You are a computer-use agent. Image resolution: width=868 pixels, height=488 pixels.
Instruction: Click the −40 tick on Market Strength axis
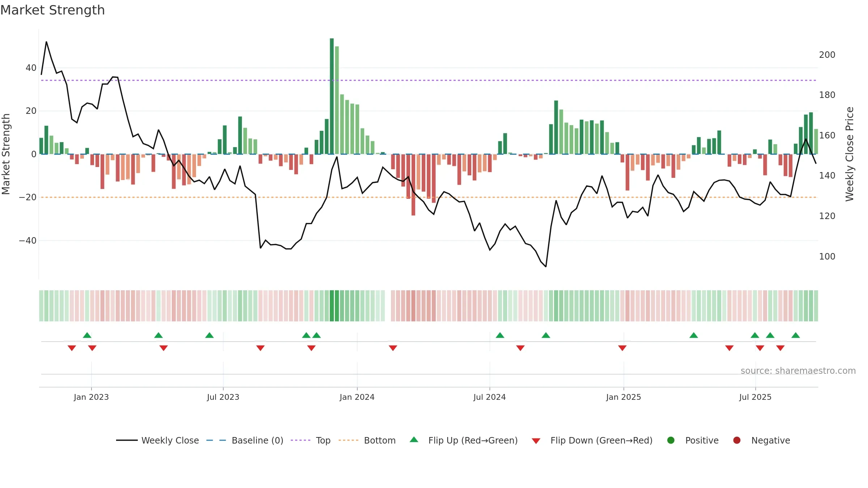(28, 240)
